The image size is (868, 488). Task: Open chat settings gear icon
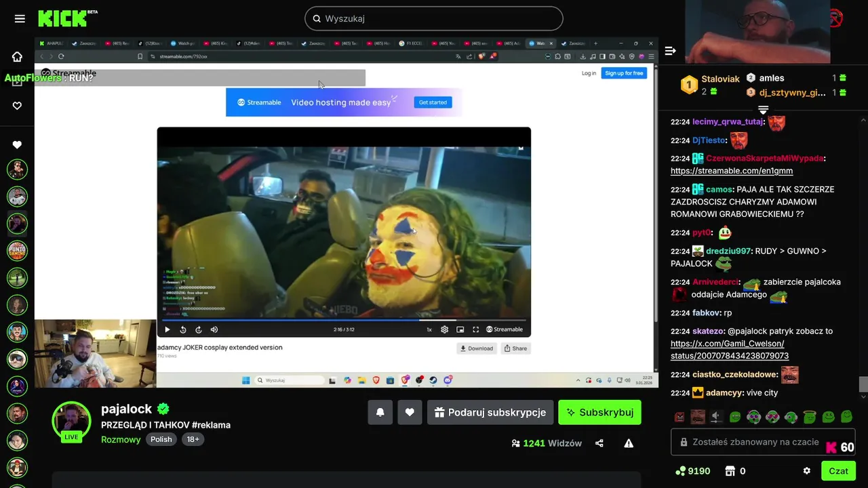(x=806, y=471)
